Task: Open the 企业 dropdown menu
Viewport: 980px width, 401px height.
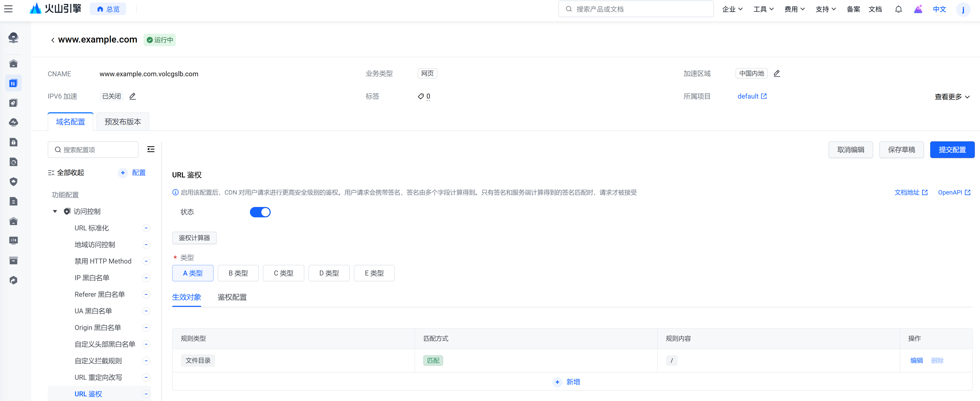Action: click(732, 9)
